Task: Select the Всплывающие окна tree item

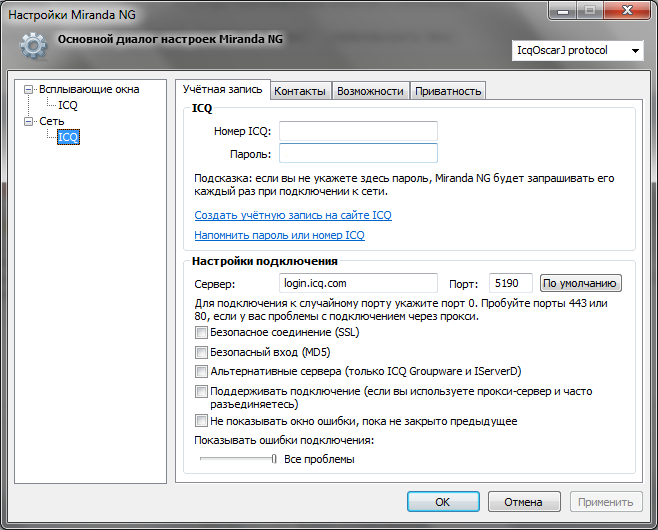Action: (89, 89)
